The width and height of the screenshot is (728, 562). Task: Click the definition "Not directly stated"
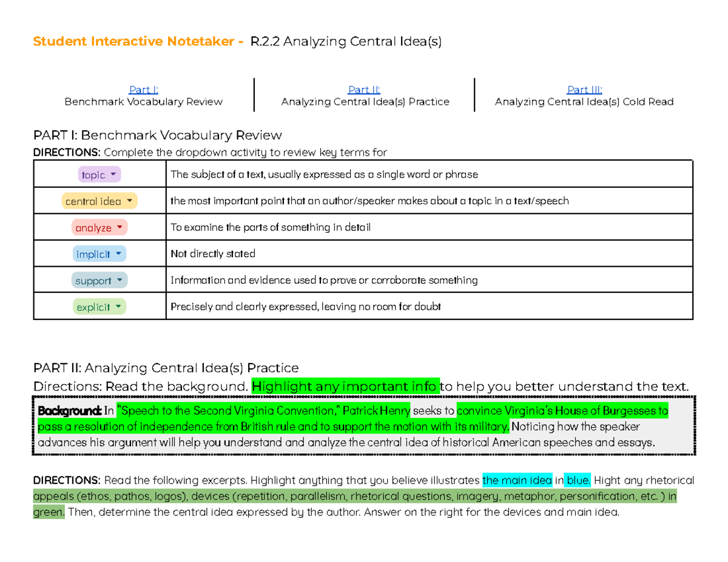coord(212,253)
